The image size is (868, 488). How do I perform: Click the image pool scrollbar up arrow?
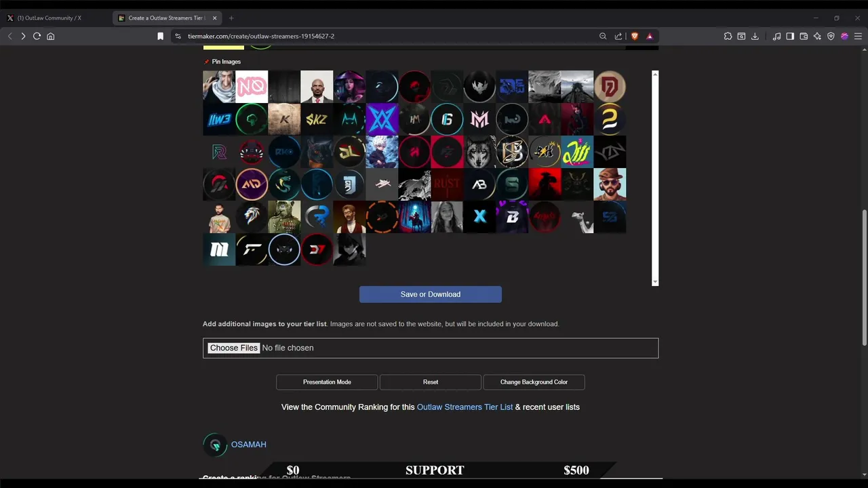[655, 73]
